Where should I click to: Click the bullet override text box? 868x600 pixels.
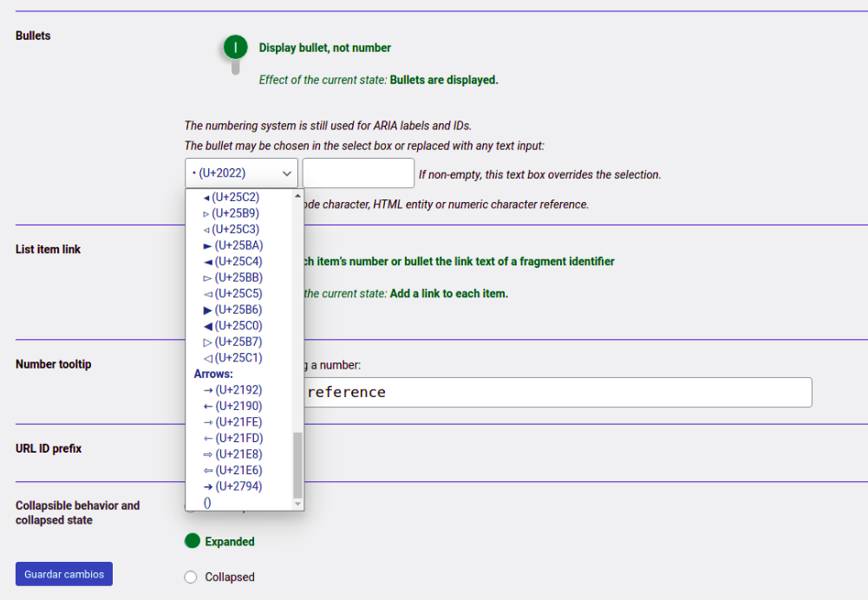pos(358,173)
